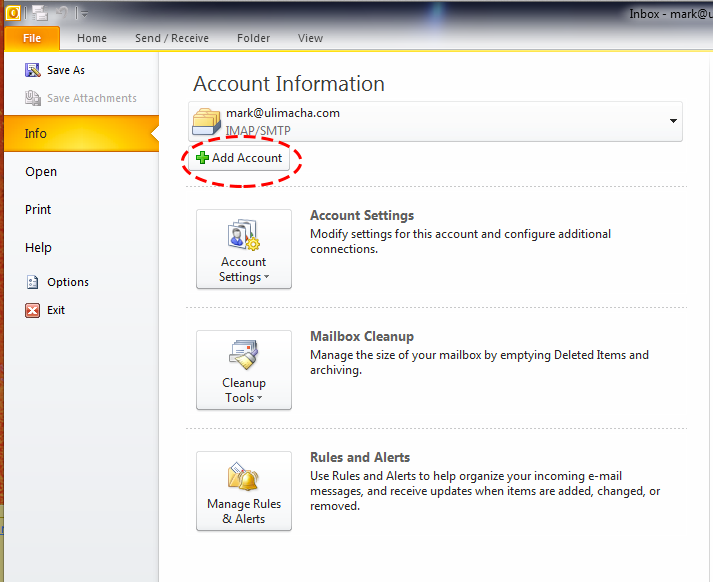The width and height of the screenshot is (713, 582).
Task: Expand the mark@ulimacha.com account selector
Action: (x=673, y=122)
